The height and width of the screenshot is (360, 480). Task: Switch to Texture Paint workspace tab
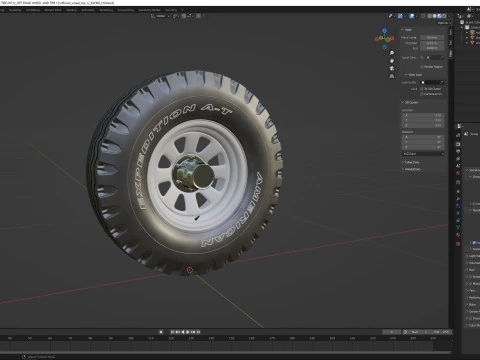53,10
